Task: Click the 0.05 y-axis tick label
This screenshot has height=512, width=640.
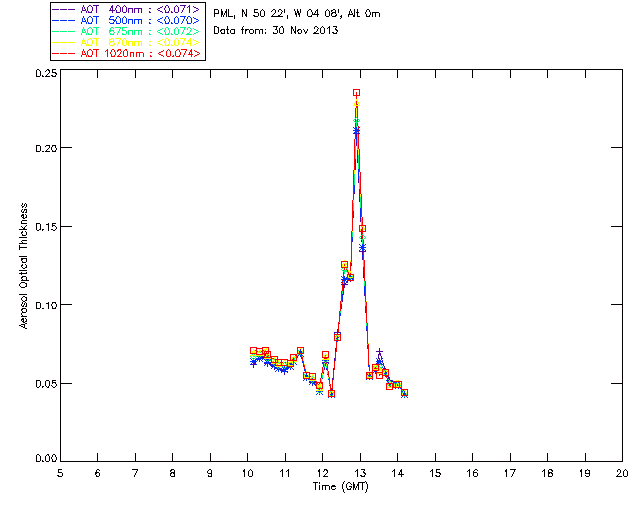Action: click(x=46, y=384)
